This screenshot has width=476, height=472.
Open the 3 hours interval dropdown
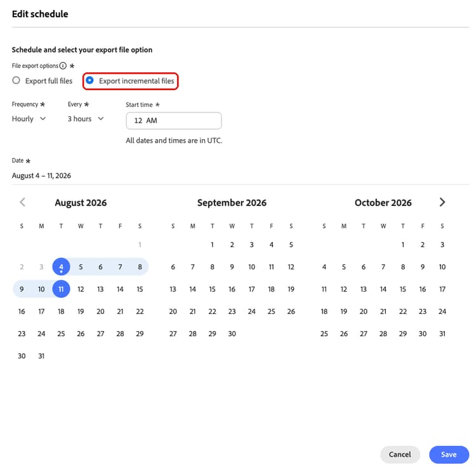tap(86, 119)
